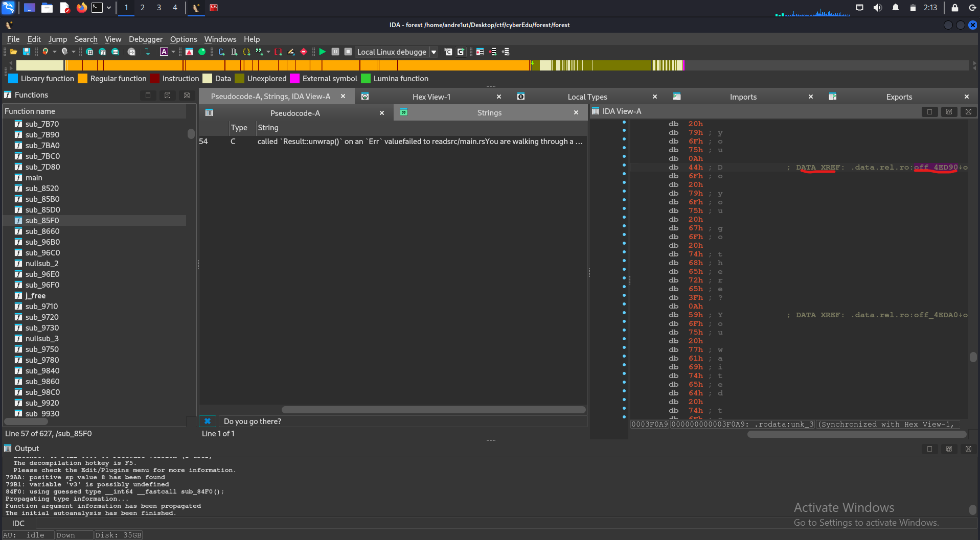The width and height of the screenshot is (980, 540).
Task: Click the D data conversion icon
Action: [x=234, y=52]
